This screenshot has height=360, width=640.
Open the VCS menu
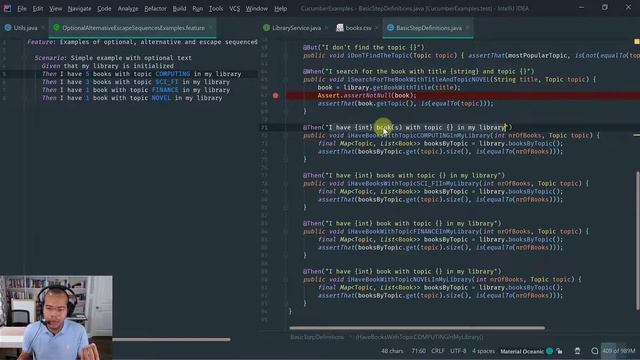234,8
